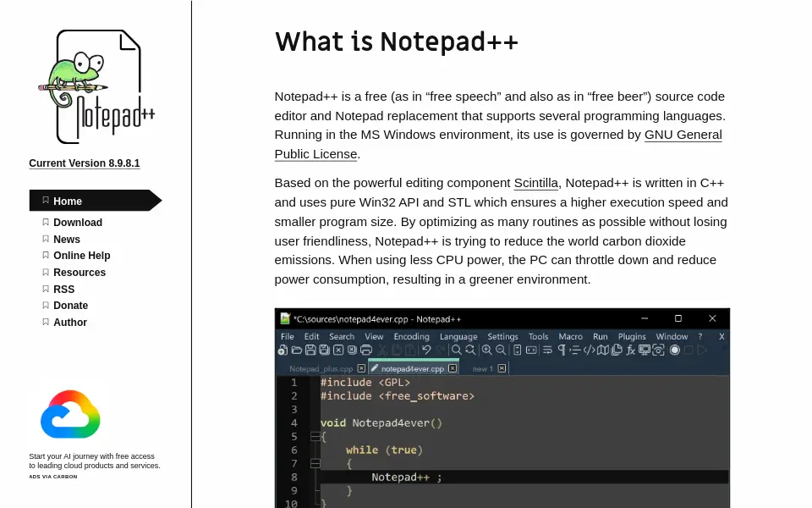Viewport: 812px width, 508px height.
Task: Open Replace with the magnifier-arrows icon
Action: click(x=470, y=350)
